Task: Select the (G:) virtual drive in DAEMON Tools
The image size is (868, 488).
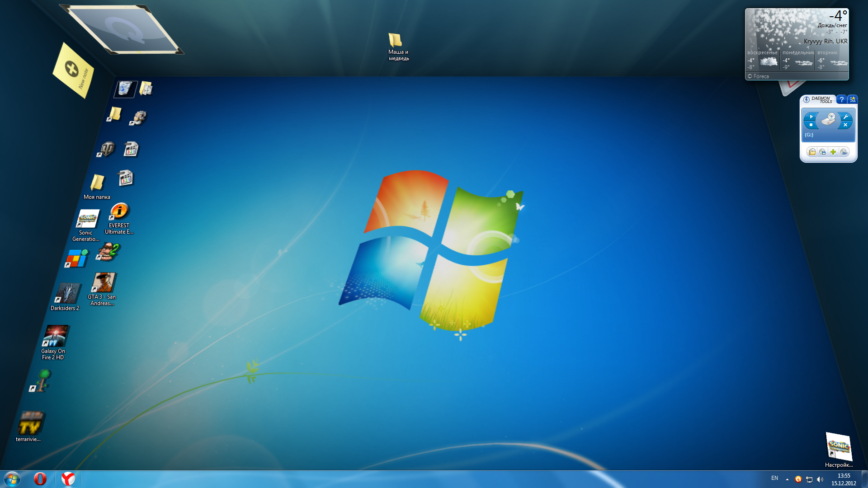Action: 828,125
